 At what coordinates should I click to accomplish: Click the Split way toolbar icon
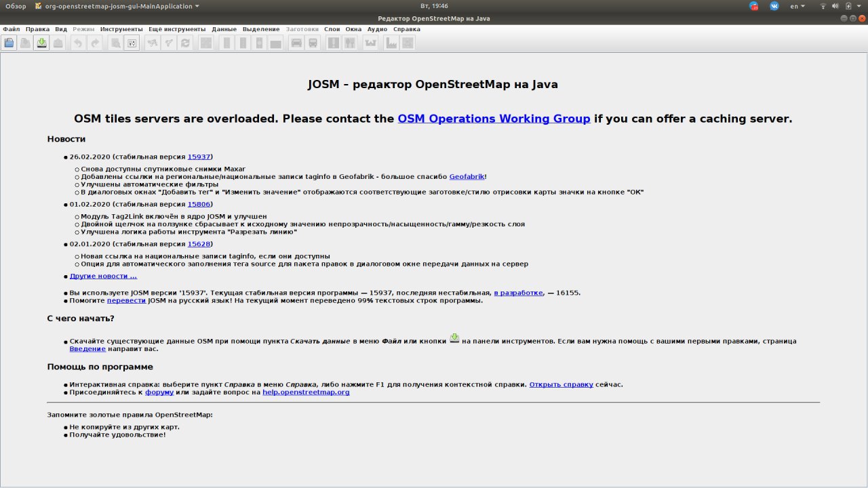[153, 43]
